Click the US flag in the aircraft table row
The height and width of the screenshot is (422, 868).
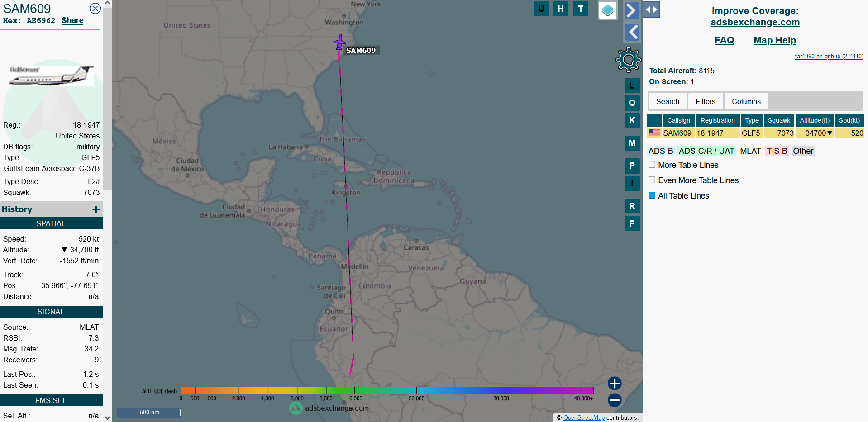(654, 133)
